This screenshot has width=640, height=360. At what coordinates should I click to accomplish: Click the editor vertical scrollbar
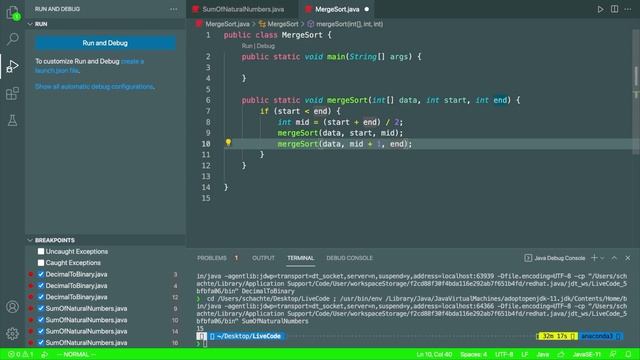point(636,91)
